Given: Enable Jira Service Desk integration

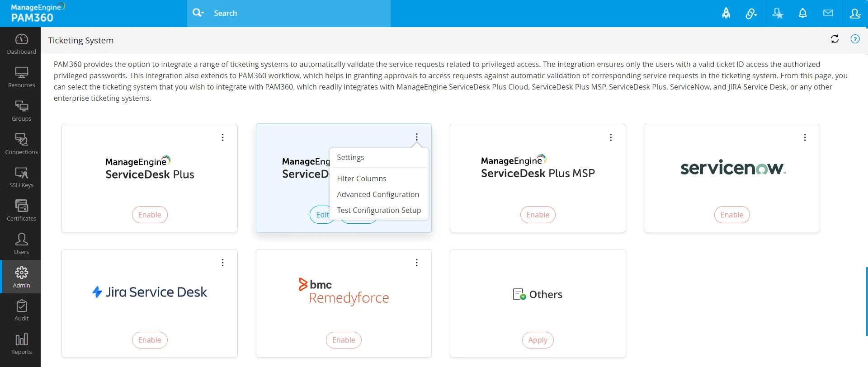Looking at the screenshot, I should [149, 340].
